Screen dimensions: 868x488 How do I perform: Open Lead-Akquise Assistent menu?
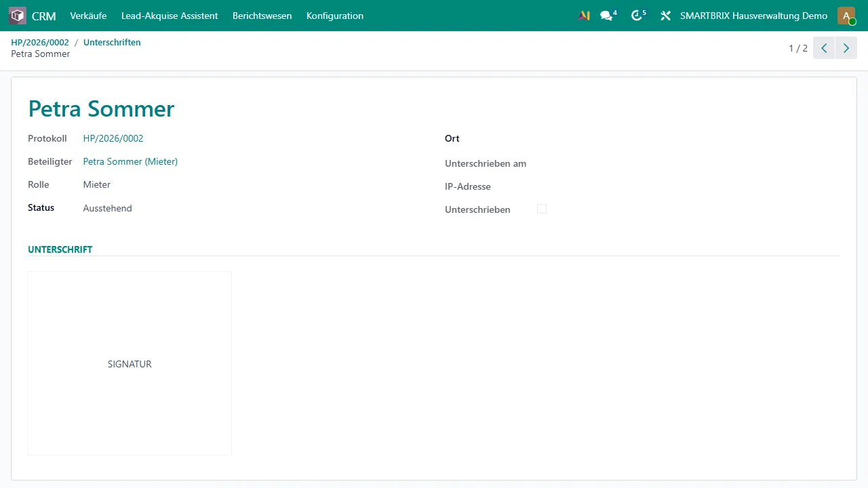tap(170, 16)
